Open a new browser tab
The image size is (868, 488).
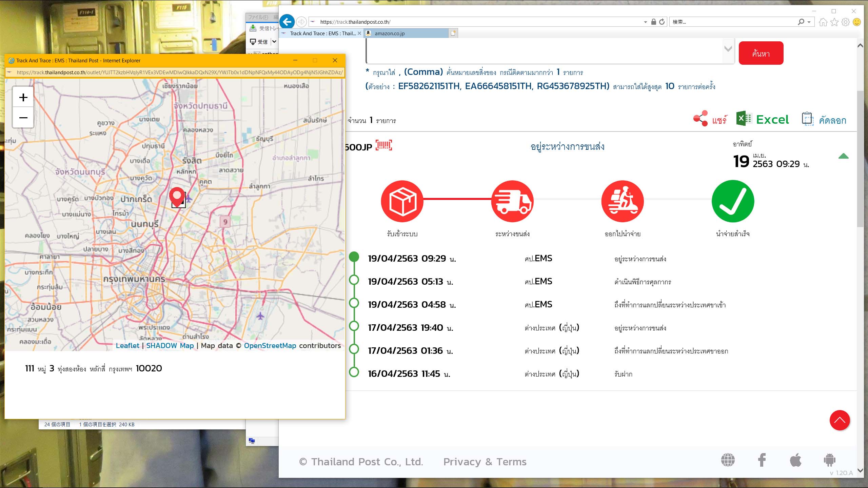[x=453, y=33]
